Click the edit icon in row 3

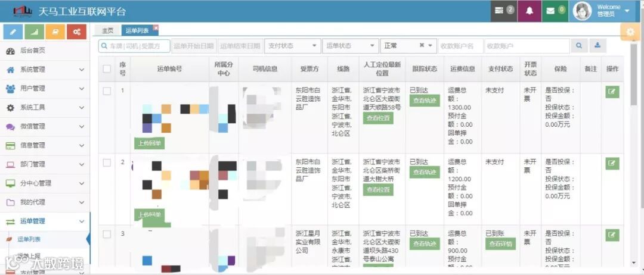(x=612, y=235)
